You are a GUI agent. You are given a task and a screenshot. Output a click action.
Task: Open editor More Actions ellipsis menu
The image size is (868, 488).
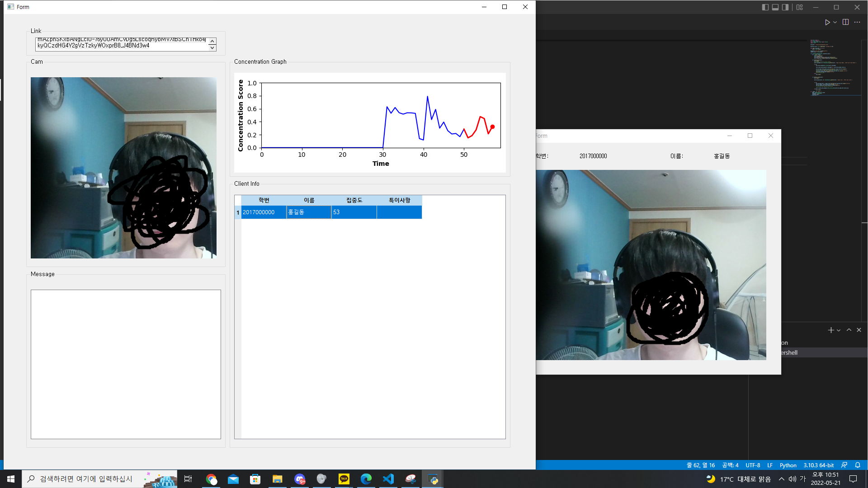point(857,22)
